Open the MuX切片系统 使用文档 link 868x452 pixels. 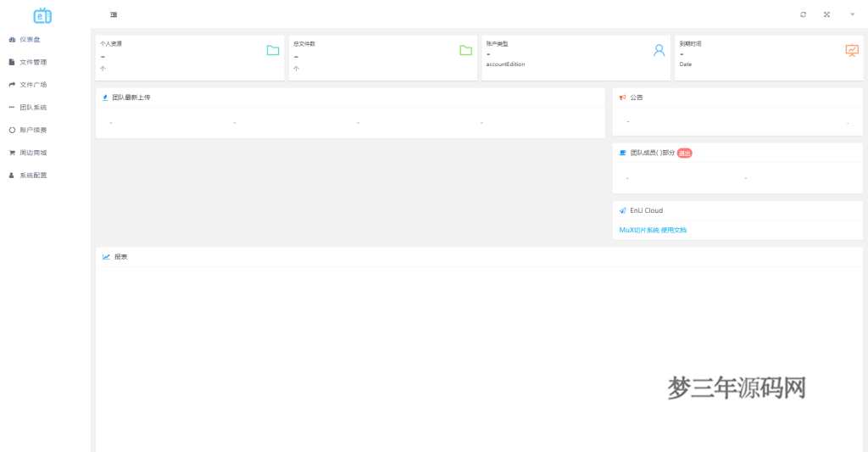point(653,230)
